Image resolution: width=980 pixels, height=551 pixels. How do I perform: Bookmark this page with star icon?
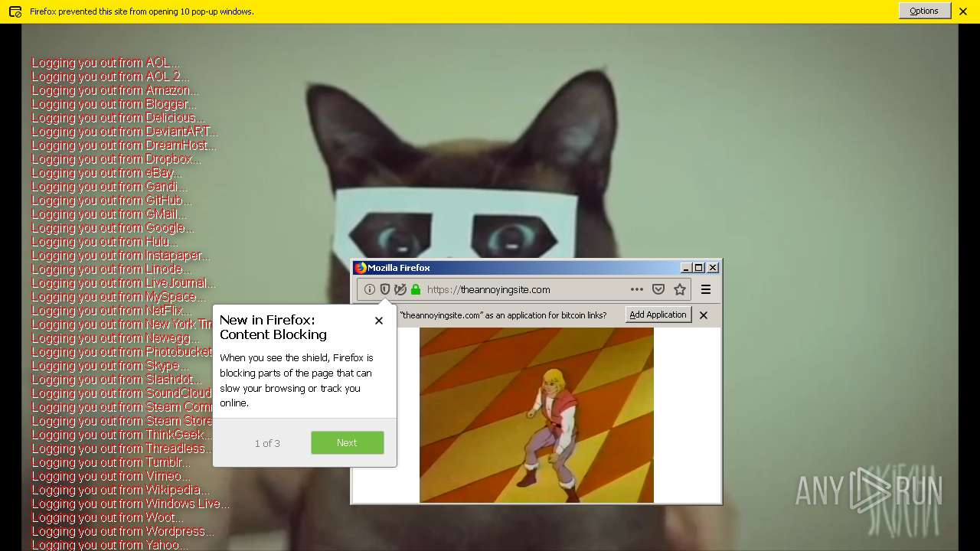pos(680,289)
